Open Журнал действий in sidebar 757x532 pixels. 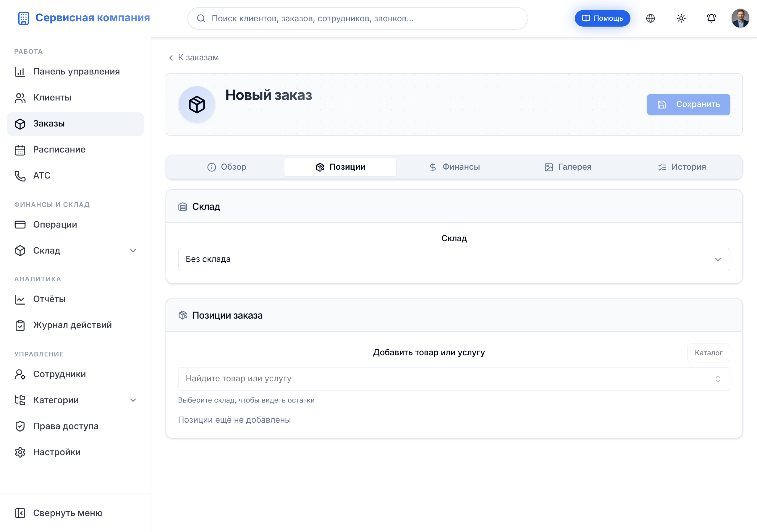coord(75,325)
